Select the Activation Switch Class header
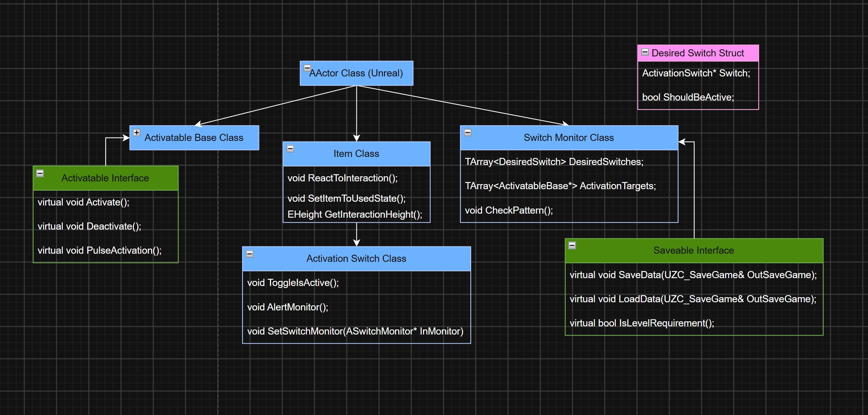 (x=356, y=258)
